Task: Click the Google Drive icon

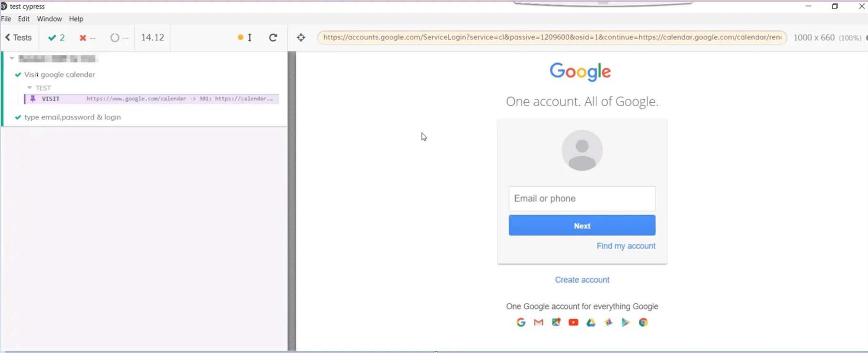Action: click(x=591, y=322)
